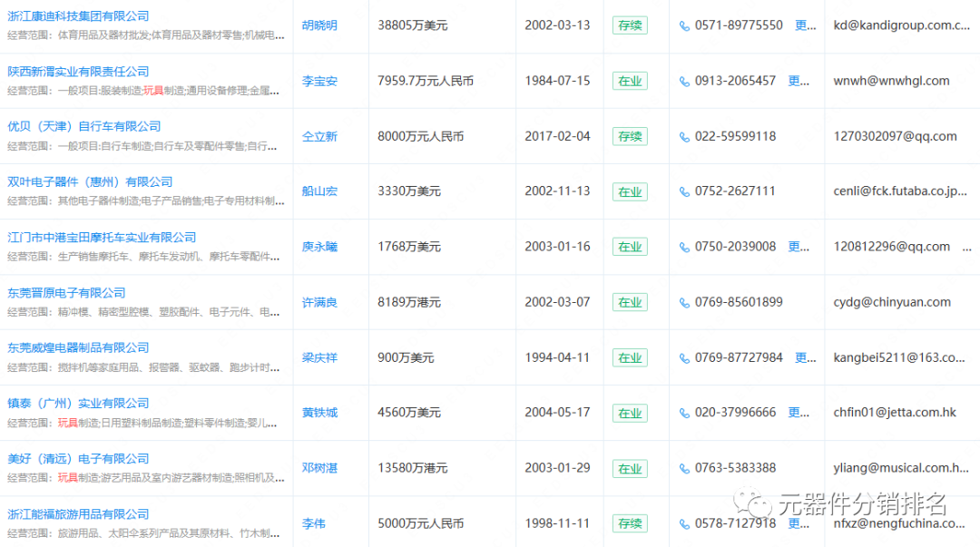
Task: Open company 东莞晋原电子有限公司
Action: pyautogui.click(x=66, y=293)
